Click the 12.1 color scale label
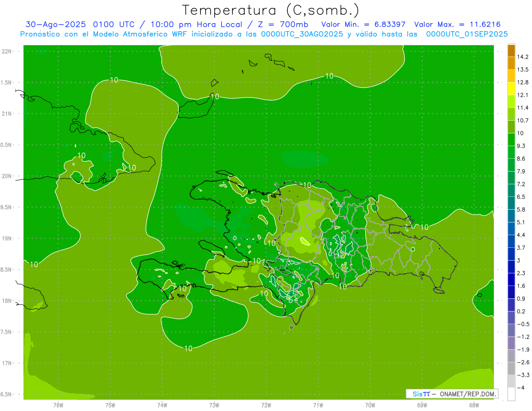This screenshot has height=411, width=532. [x=522, y=95]
